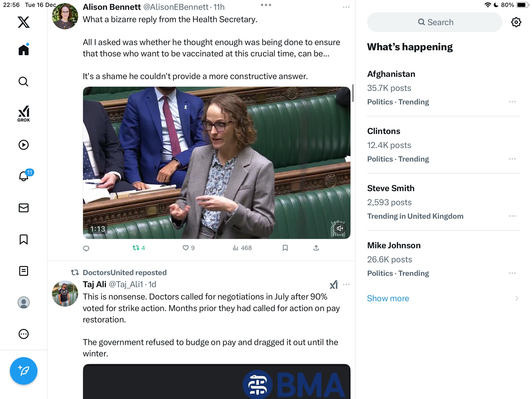Open more options for the Afghanistan trend
Viewport: 532px width, 399px height.
tap(512, 102)
